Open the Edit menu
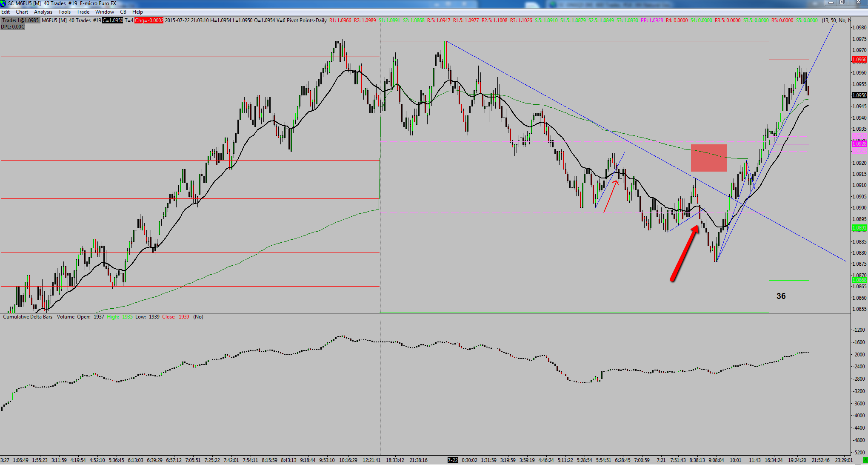The height and width of the screenshot is (465, 868). tap(6, 12)
